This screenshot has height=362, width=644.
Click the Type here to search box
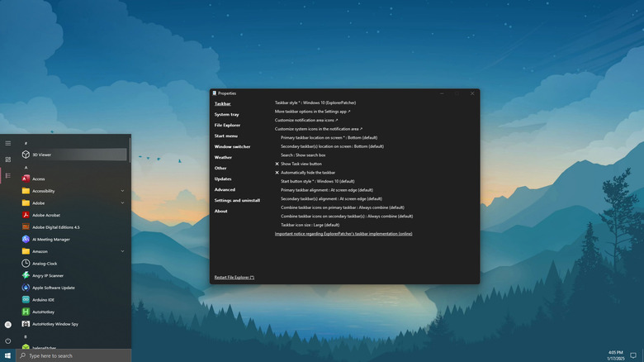73,355
